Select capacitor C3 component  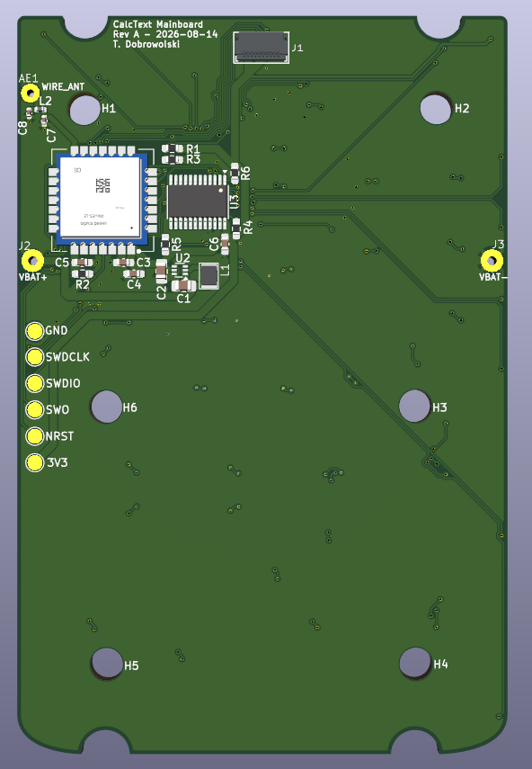[x=123, y=263]
